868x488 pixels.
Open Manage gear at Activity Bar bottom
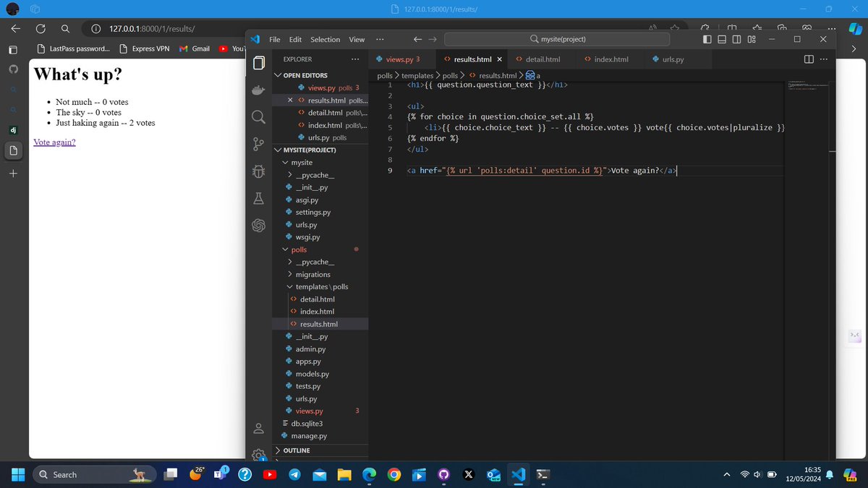click(258, 452)
